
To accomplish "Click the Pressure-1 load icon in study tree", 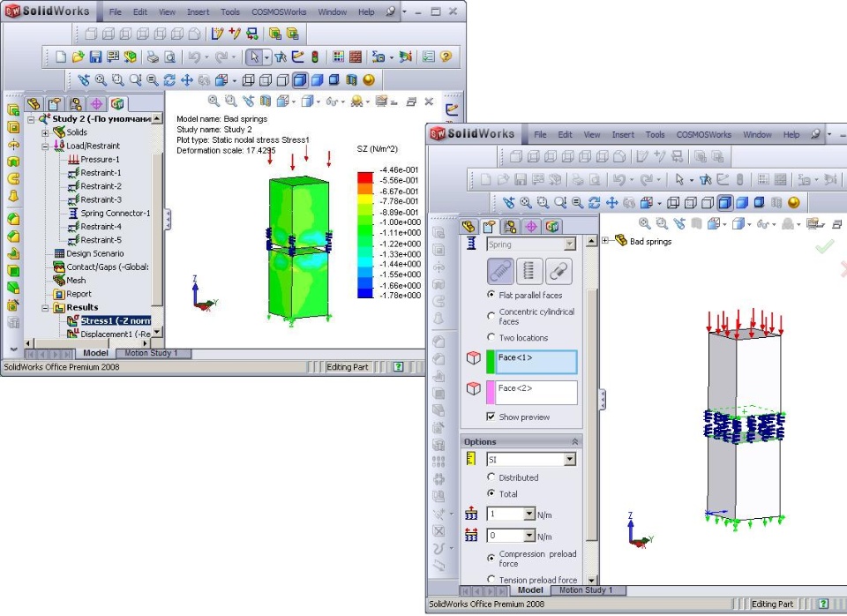I will click(x=73, y=160).
